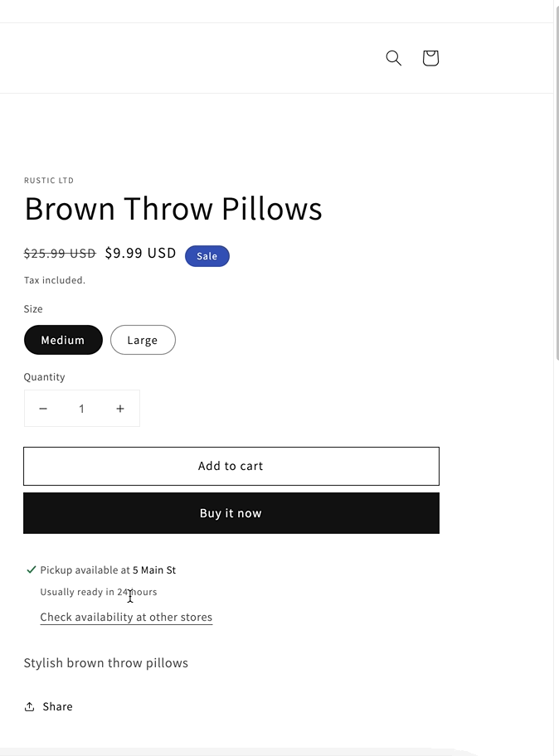Viewport: 559px width, 756px height.
Task: Click the 5 Main St pickup location
Action: tap(154, 569)
